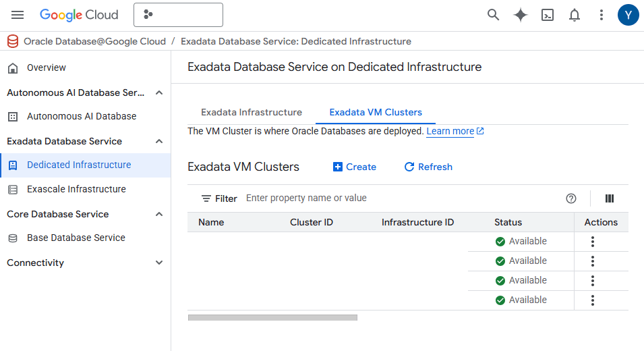The image size is (644, 351).
Task: Open actions menu for second cluster row
Action: coord(593,261)
